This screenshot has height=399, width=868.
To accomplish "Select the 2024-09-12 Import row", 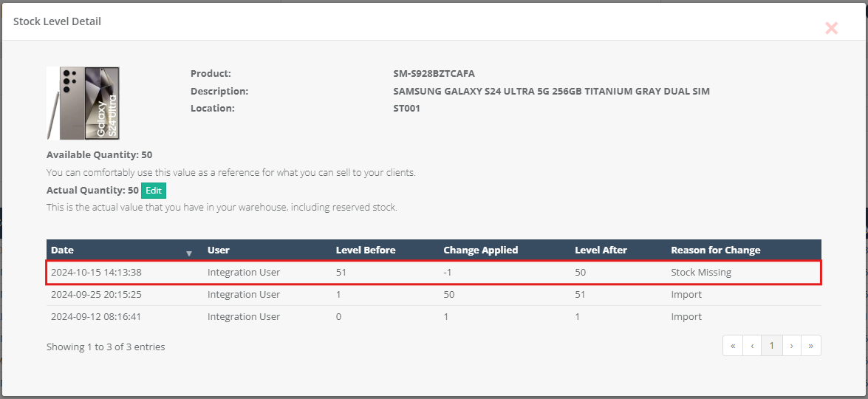I will [434, 317].
